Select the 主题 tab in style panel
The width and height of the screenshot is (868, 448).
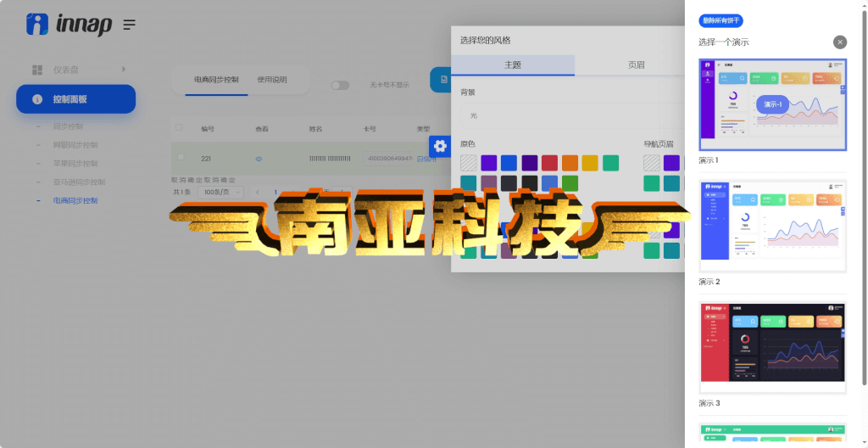coord(513,64)
